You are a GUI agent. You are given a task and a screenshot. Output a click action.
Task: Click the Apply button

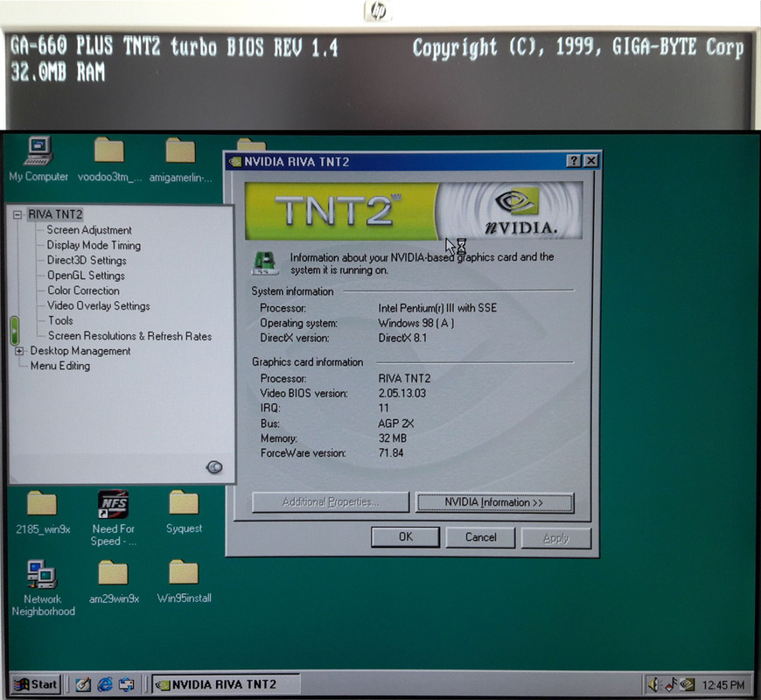coord(556,538)
